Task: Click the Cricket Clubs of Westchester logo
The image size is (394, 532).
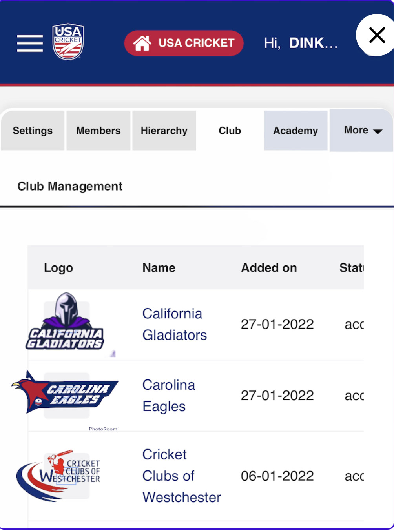Action: (x=58, y=475)
